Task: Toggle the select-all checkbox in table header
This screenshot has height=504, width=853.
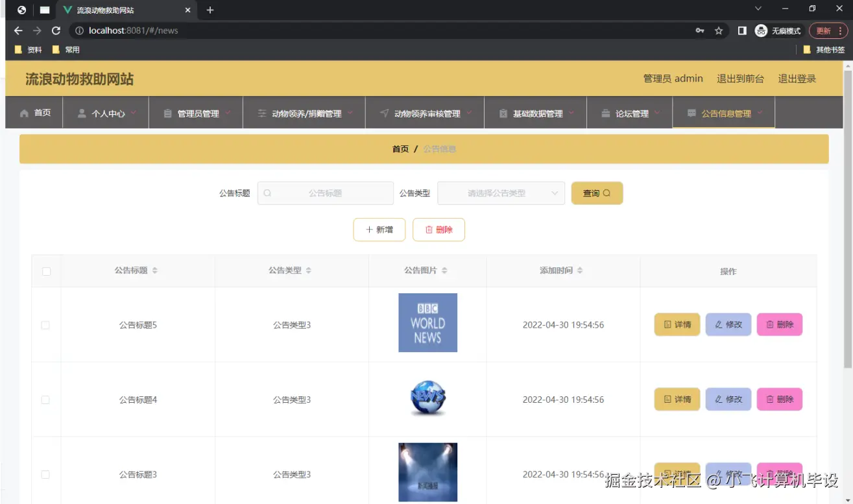Action: pyautogui.click(x=46, y=271)
